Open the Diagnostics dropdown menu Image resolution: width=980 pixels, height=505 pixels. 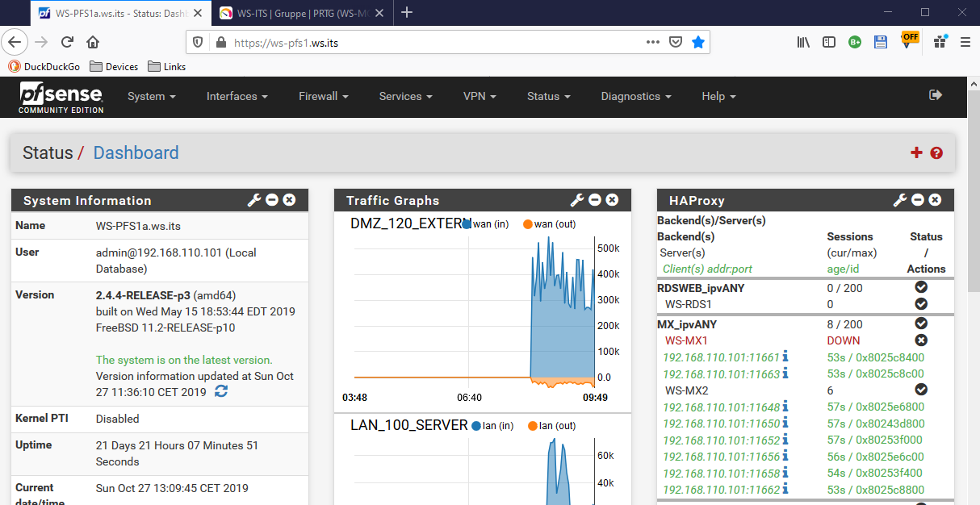(636, 96)
